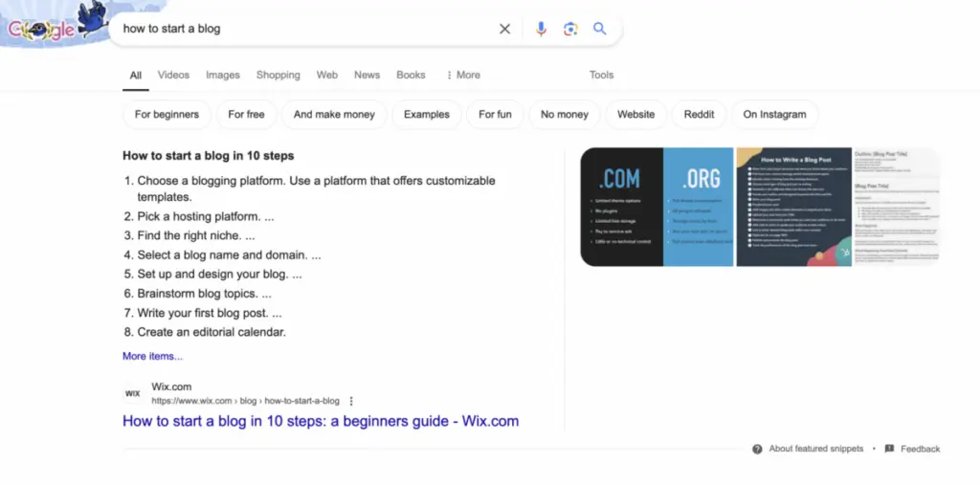Expand the More search categories menu
The height and width of the screenshot is (485, 980).
[463, 75]
